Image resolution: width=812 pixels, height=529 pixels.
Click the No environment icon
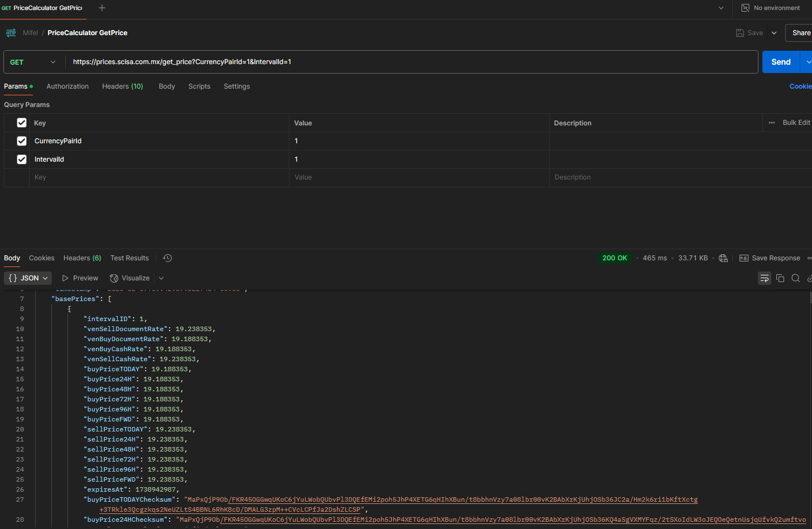[745, 8]
